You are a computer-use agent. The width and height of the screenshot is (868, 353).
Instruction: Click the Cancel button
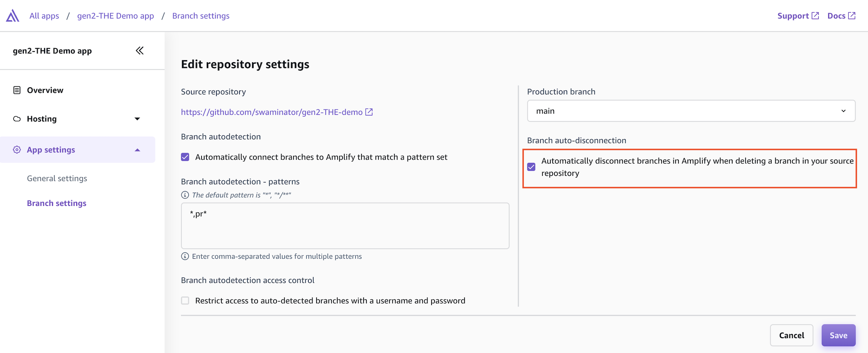click(791, 335)
